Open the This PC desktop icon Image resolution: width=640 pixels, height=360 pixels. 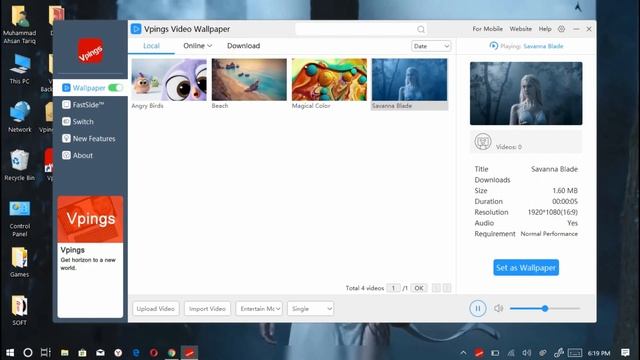(x=20, y=69)
